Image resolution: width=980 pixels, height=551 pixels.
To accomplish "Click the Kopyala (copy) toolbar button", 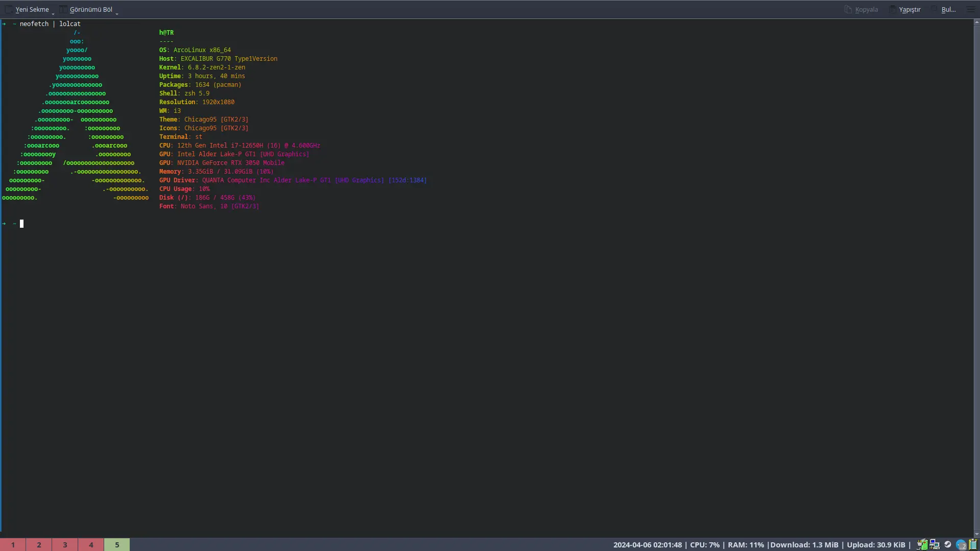I will tap(861, 9).
